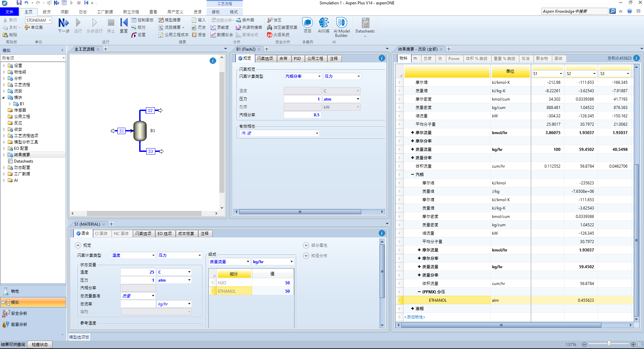The height and width of the screenshot is (349, 644).
Task: Switch to the 经济 ribbon tab
Action: (x=47, y=12)
